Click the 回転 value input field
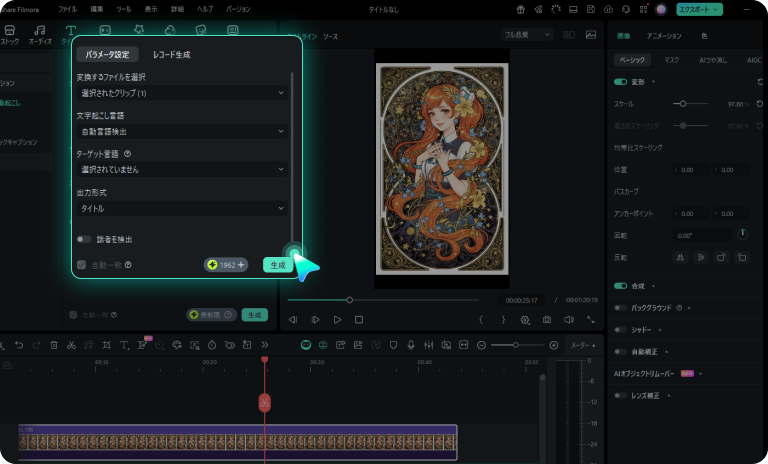The image size is (768, 464). 701,236
